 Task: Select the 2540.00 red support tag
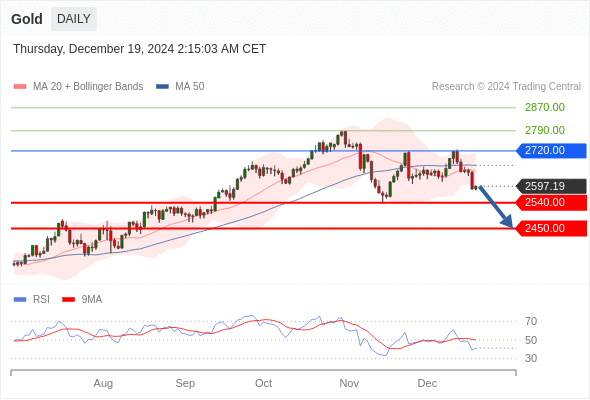(551, 203)
